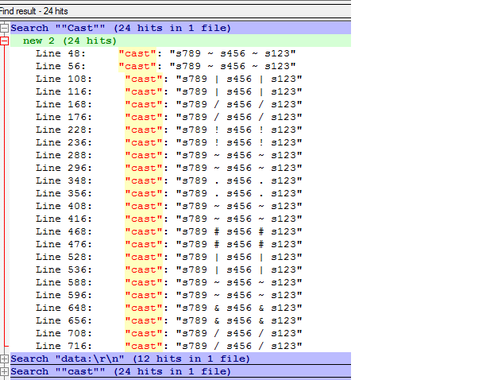Click the Find result - 24 hits title bar
Viewport: 490px width, 380px height.
click(175, 11)
